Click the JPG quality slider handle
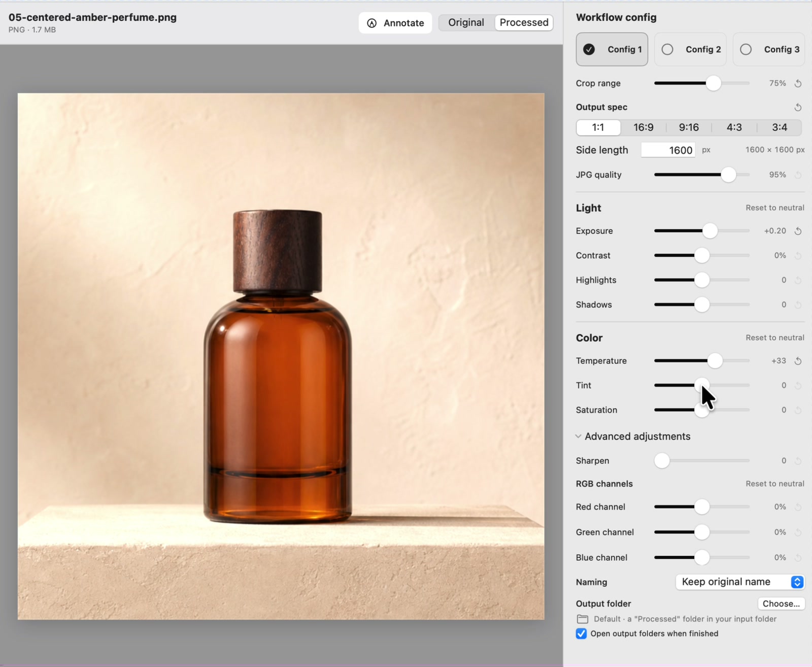This screenshot has width=812, height=667. pyautogui.click(x=729, y=175)
